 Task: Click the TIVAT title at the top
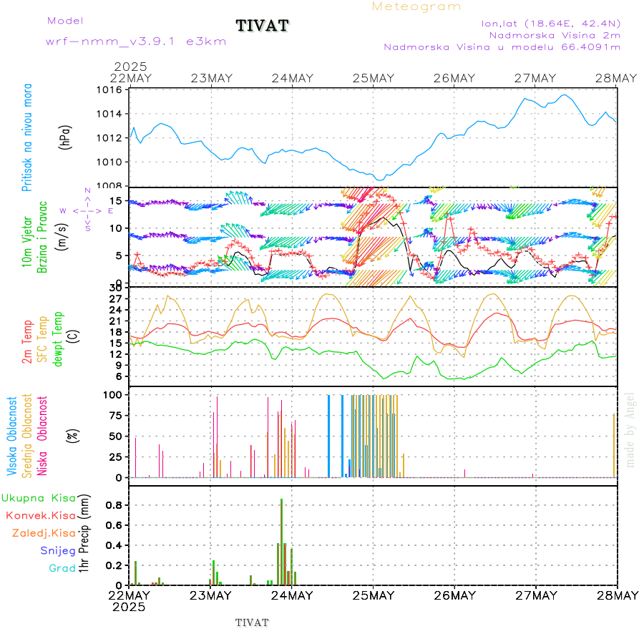click(x=263, y=26)
